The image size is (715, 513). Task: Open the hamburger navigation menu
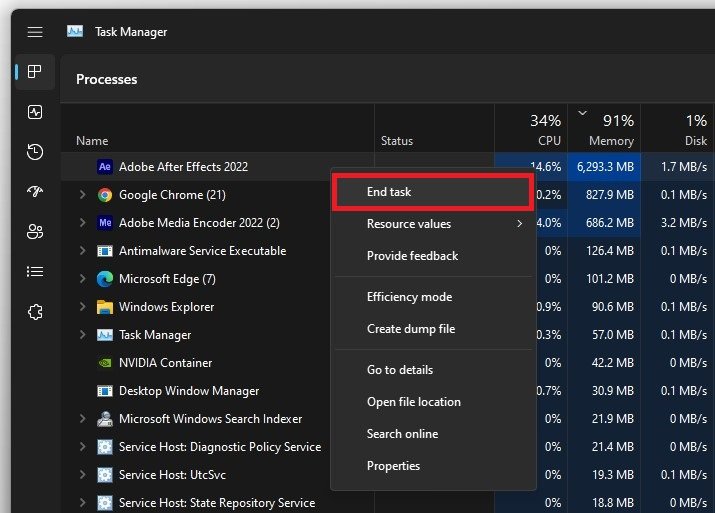[x=35, y=32]
